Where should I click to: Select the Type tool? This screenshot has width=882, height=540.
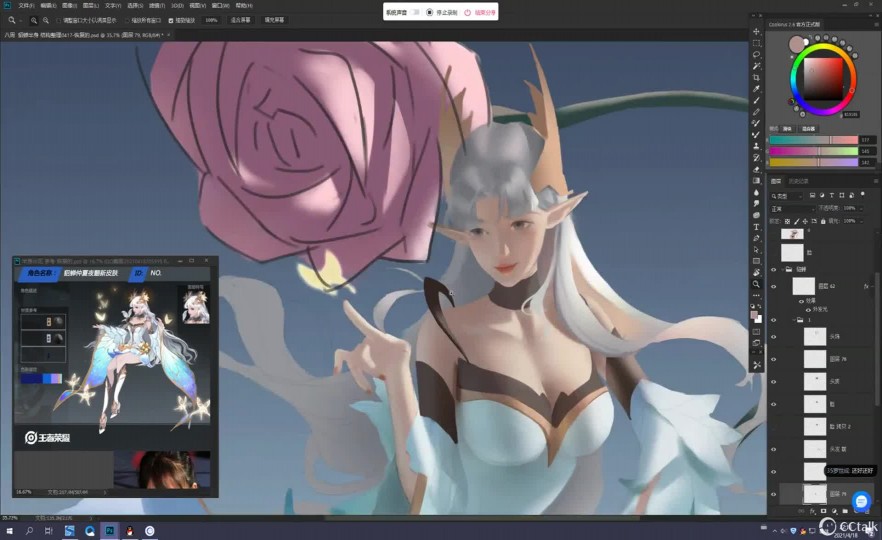click(757, 227)
